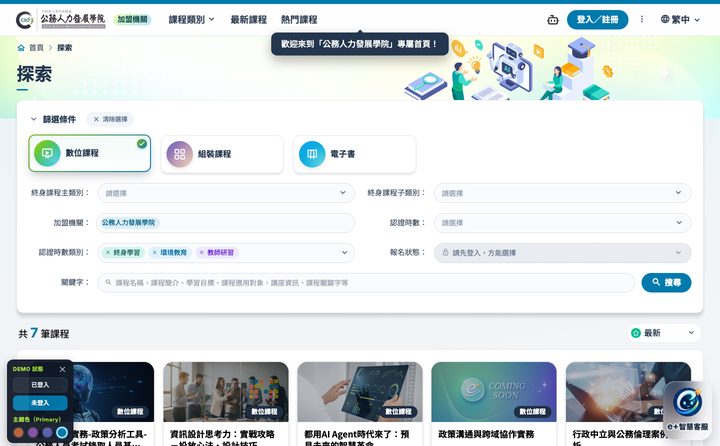Select the 組裝課程 filter card

coord(222,154)
